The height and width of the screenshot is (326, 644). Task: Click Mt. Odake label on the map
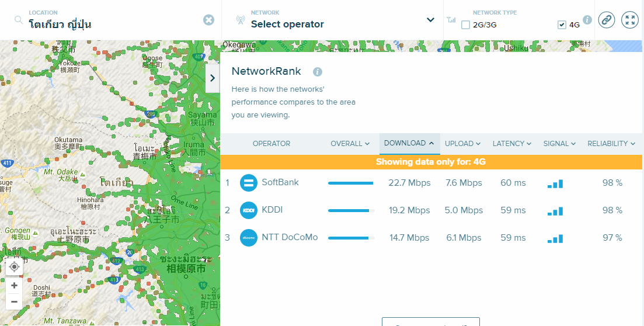(61, 172)
